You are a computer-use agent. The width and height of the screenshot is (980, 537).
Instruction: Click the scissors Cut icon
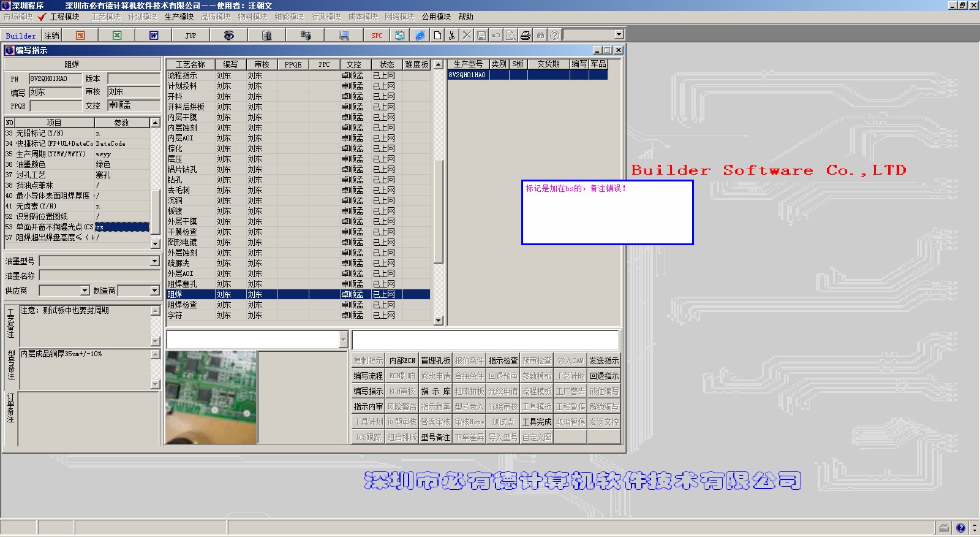[452, 36]
